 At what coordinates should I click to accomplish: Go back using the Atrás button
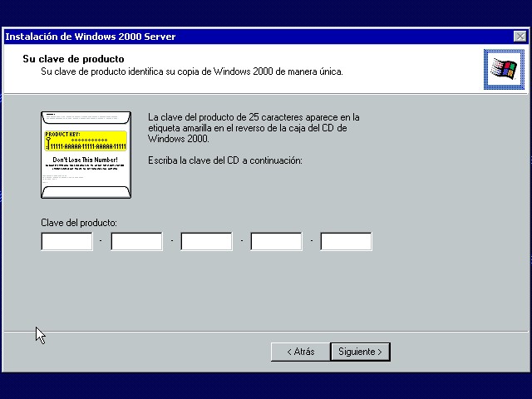pyautogui.click(x=301, y=352)
